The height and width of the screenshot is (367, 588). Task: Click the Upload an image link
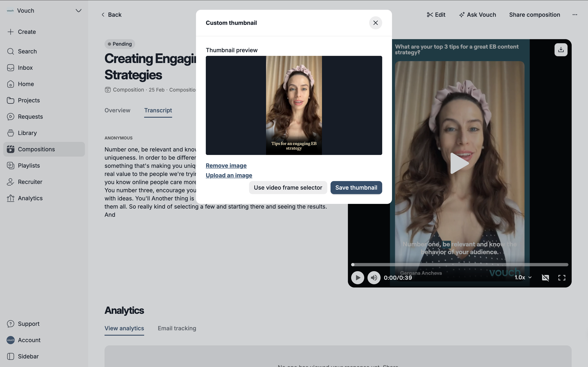229,176
